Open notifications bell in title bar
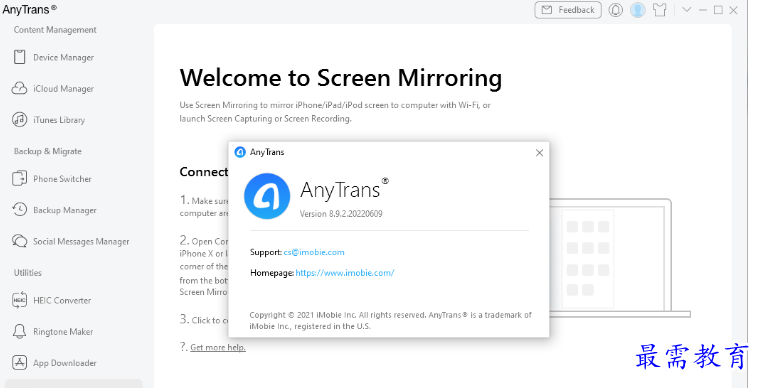 click(616, 10)
